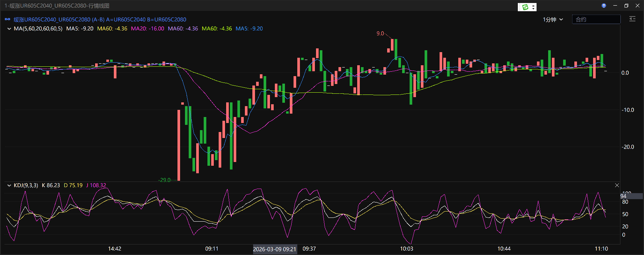
Task: Close the KDJ indicator sub-panel
Action: tap(617, 185)
